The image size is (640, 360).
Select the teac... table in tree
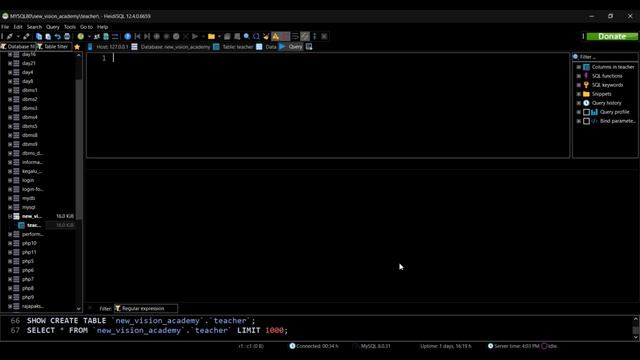click(x=33, y=225)
